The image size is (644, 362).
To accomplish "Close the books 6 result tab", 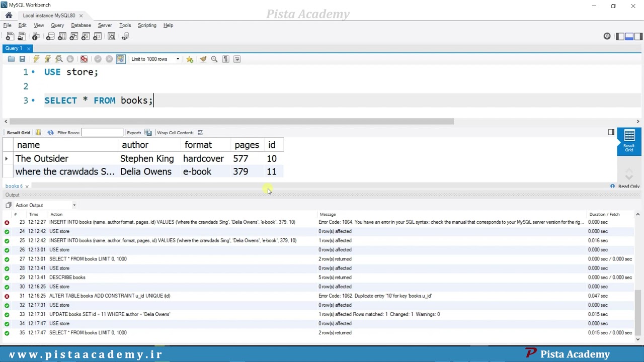I will [x=27, y=186].
